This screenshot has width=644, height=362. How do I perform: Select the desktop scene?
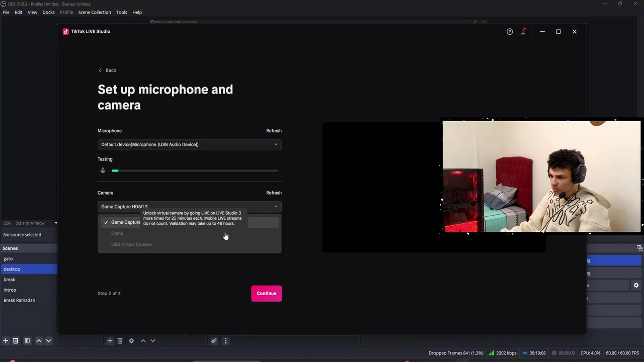29,269
